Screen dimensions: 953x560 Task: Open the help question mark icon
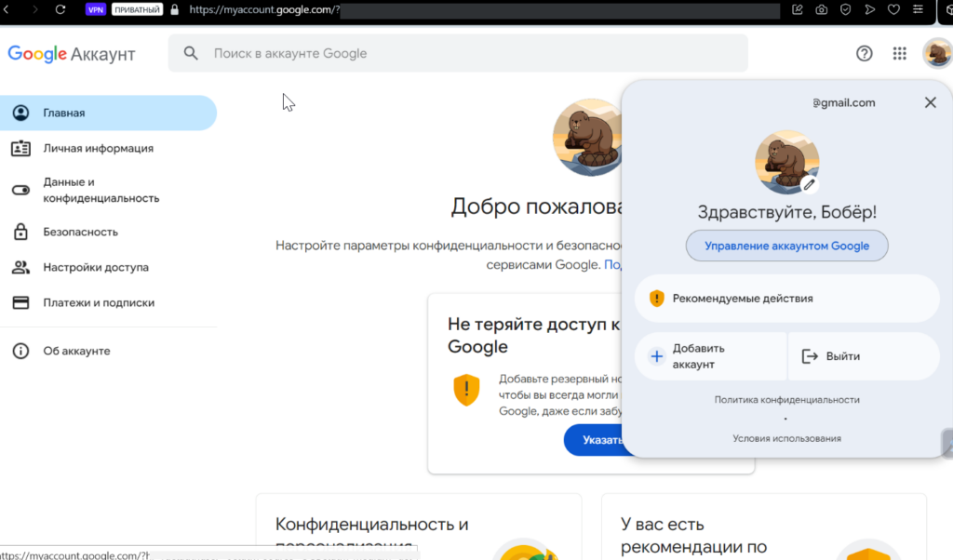[865, 53]
